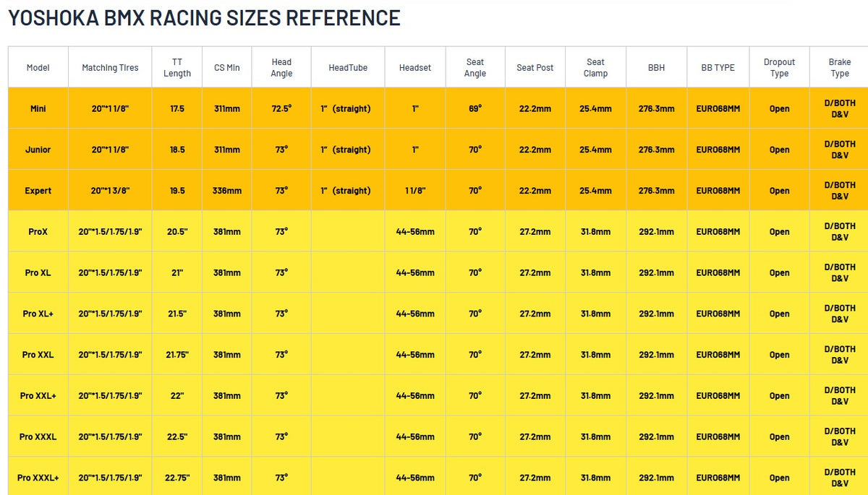Click the '20.5"' TT length value
Image resolution: width=868 pixels, height=495 pixels.
click(x=177, y=232)
